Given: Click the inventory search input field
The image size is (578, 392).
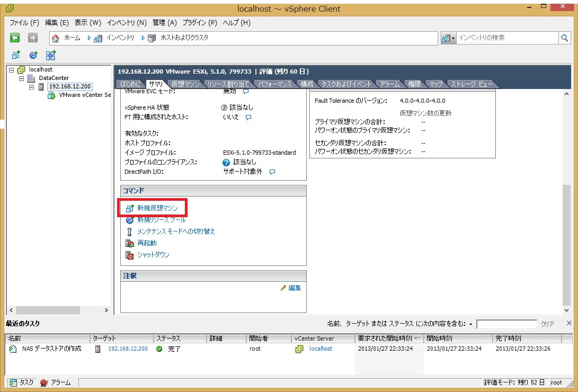Looking at the screenshot, I should point(507,38).
